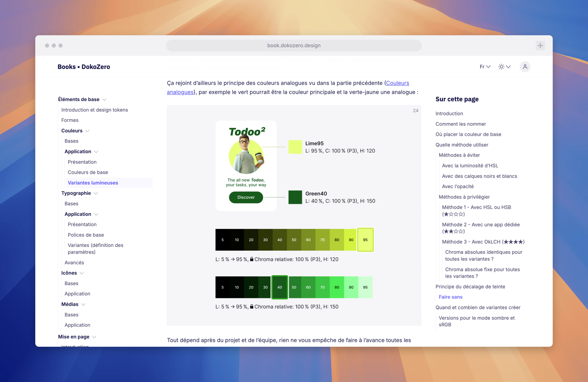This screenshot has height=382, width=588.
Task: Open Introduction et design tokens page
Action: pos(94,110)
